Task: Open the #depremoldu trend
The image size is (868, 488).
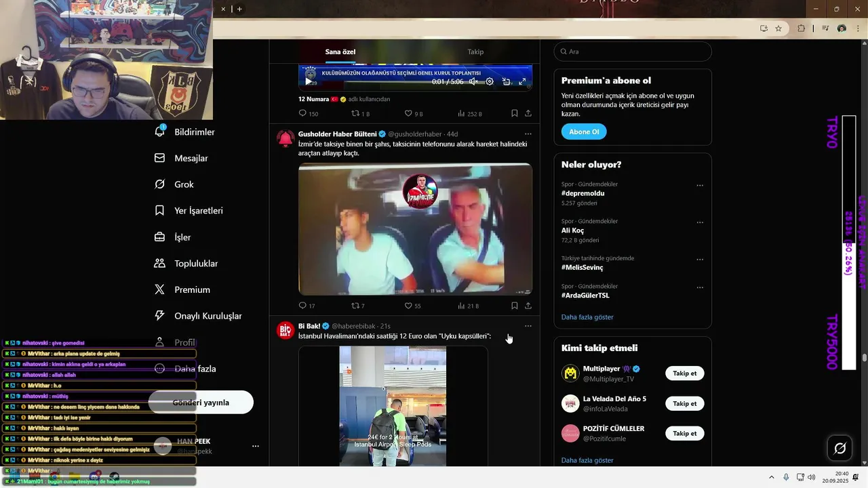Action: tap(583, 193)
